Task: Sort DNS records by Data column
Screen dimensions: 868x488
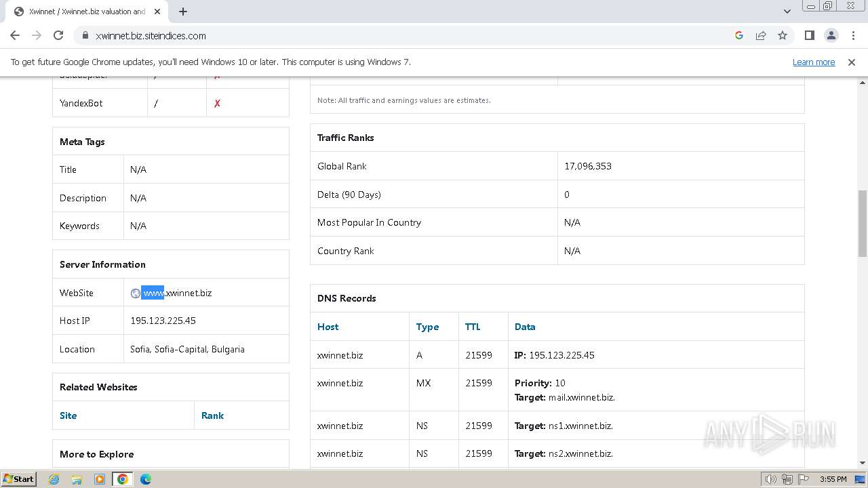Action: [x=525, y=327]
